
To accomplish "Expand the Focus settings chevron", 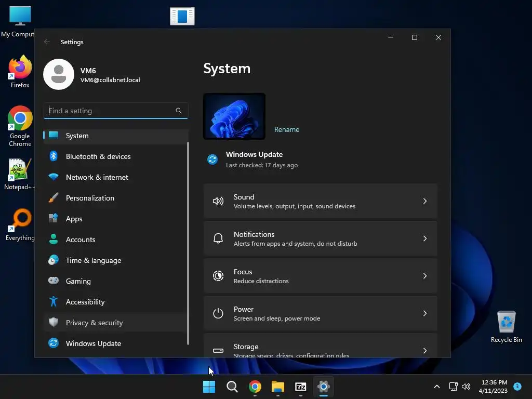I will pyautogui.click(x=425, y=276).
